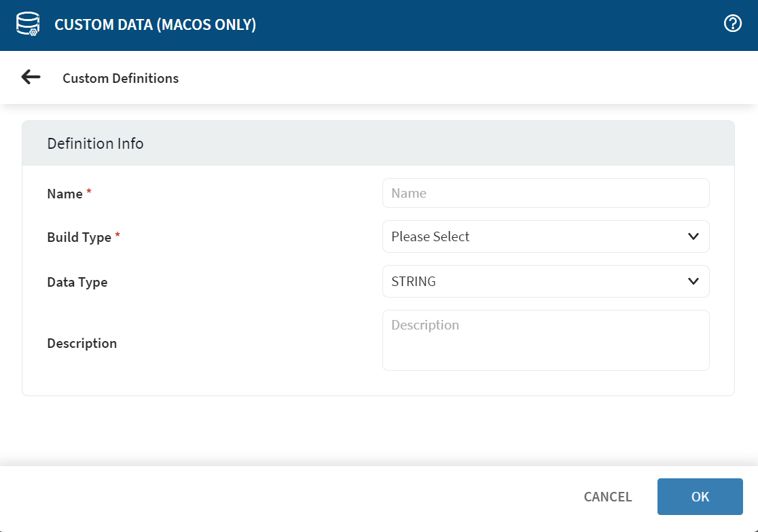Click the Description field label

tap(82, 343)
